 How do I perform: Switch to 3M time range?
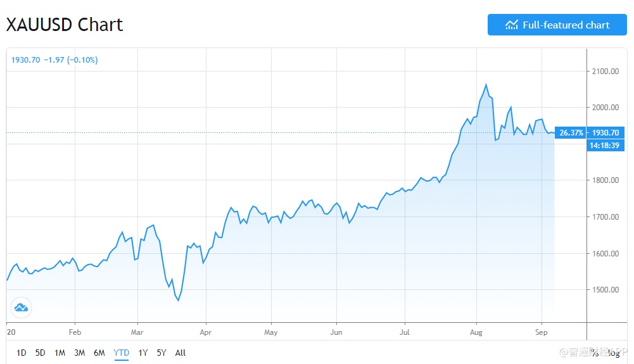(80, 353)
